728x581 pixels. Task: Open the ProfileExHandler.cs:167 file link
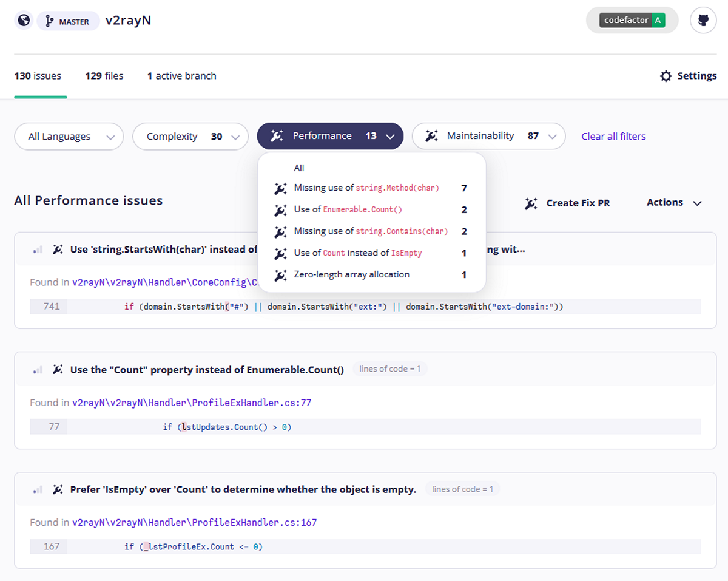coord(194,522)
